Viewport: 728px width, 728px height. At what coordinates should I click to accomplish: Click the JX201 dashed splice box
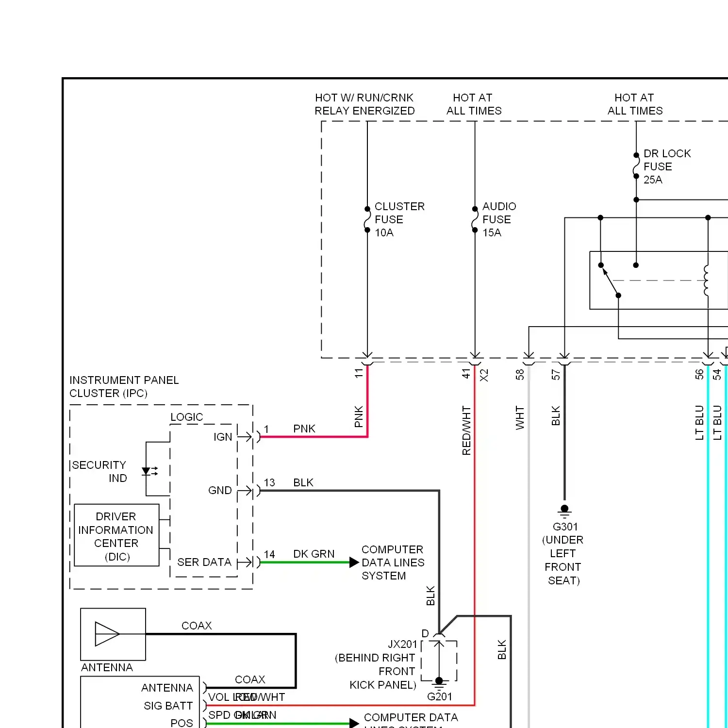(439, 661)
